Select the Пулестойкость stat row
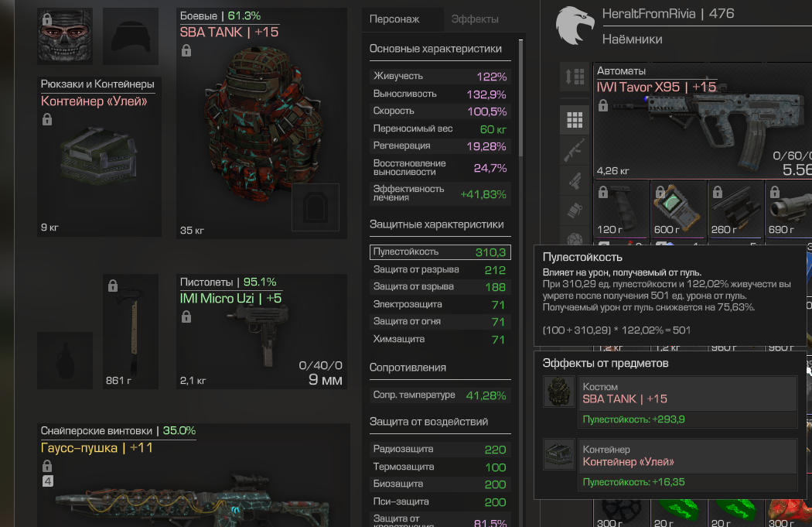Viewport: 812px width, 527px height. 440,252
